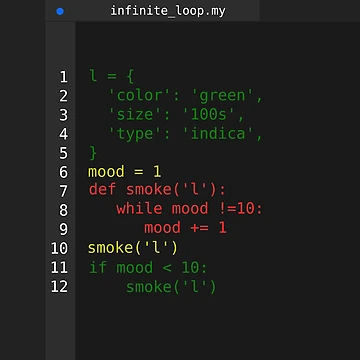The image size is (360, 360).
Task: Click line number 6 in the gutter
Action: click(x=64, y=172)
